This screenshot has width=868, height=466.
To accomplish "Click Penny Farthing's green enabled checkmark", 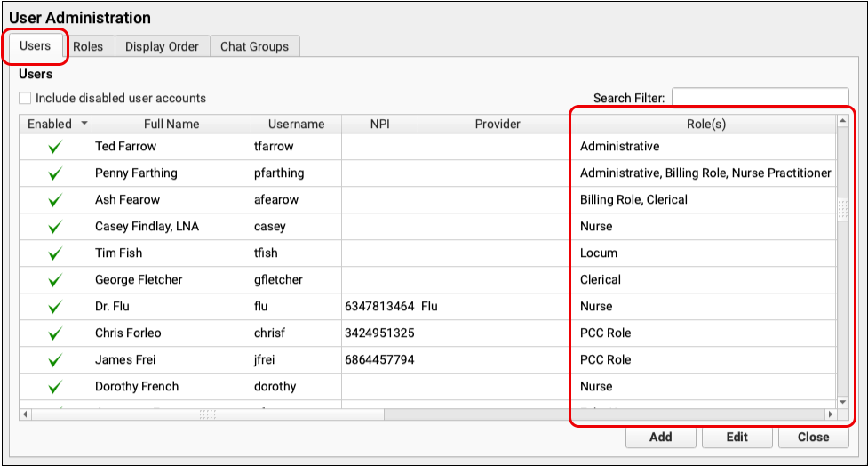I will point(55,173).
